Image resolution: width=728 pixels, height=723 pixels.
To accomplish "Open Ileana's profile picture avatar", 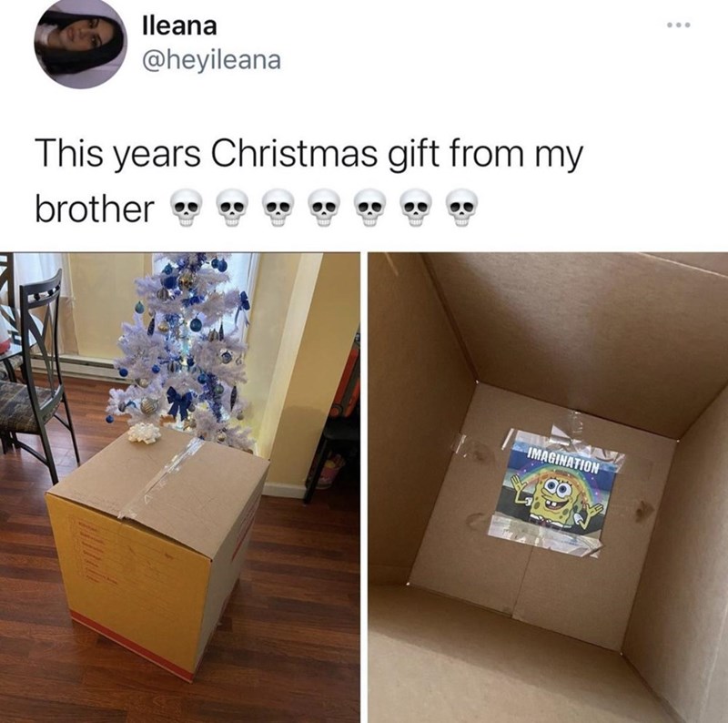I will (80, 44).
